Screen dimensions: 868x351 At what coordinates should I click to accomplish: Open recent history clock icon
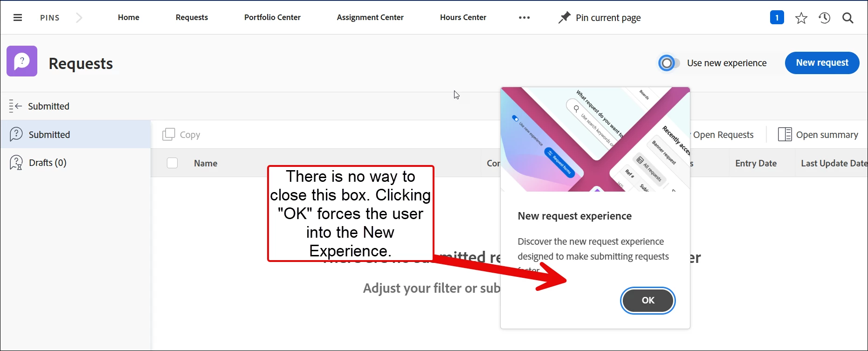[825, 18]
